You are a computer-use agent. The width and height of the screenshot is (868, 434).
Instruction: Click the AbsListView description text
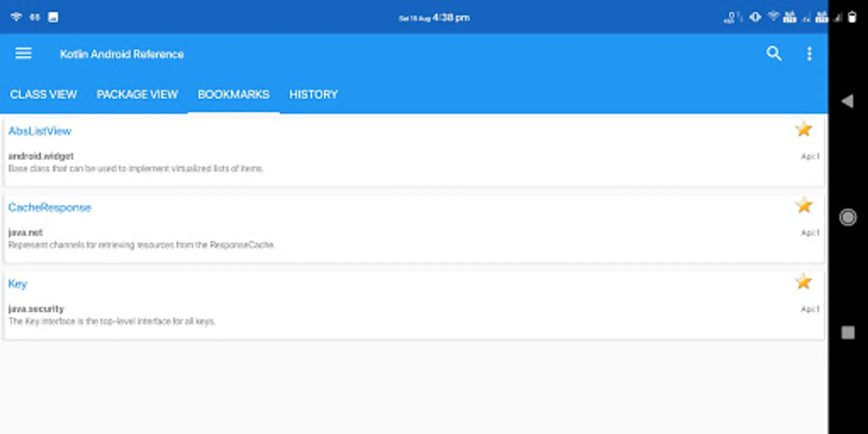(x=136, y=168)
